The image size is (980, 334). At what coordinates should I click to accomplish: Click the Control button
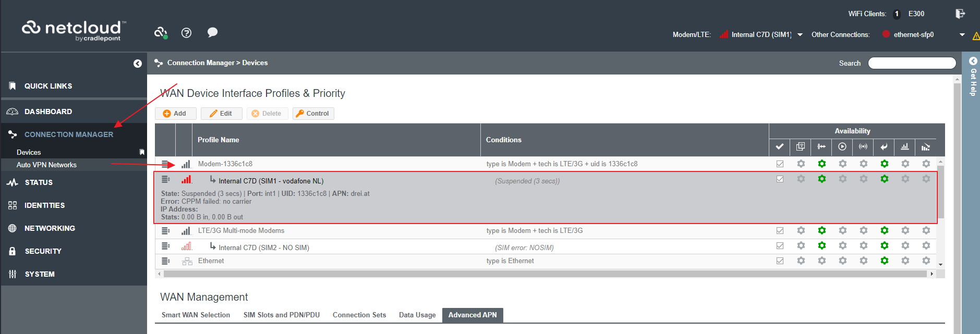click(x=313, y=114)
